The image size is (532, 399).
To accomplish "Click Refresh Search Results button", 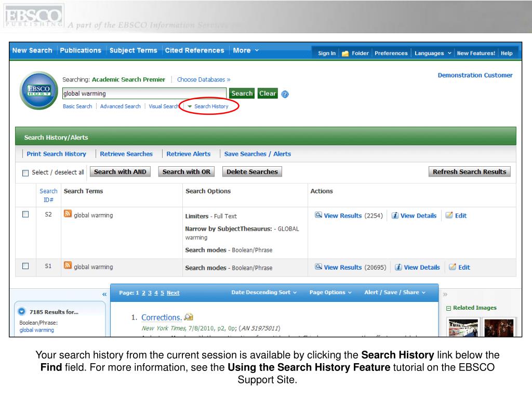I will point(469,171).
